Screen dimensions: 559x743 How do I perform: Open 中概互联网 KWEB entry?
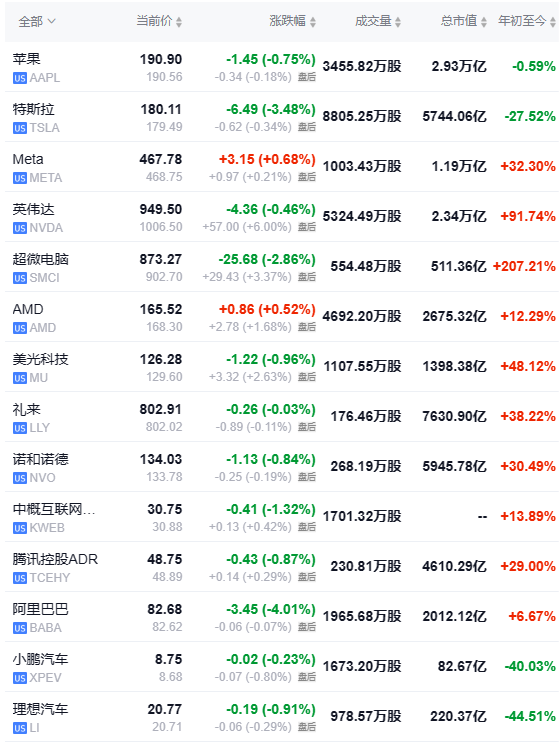tap(282, 516)
